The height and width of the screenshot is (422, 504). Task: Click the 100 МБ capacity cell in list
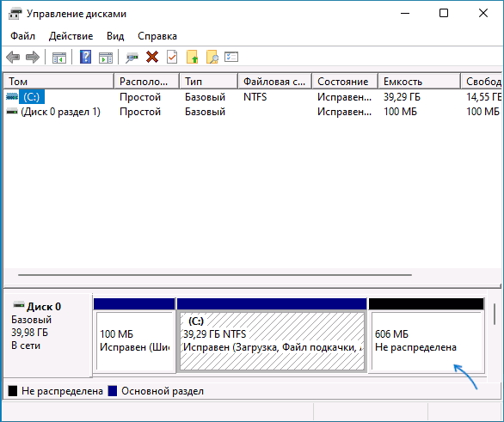400,112
